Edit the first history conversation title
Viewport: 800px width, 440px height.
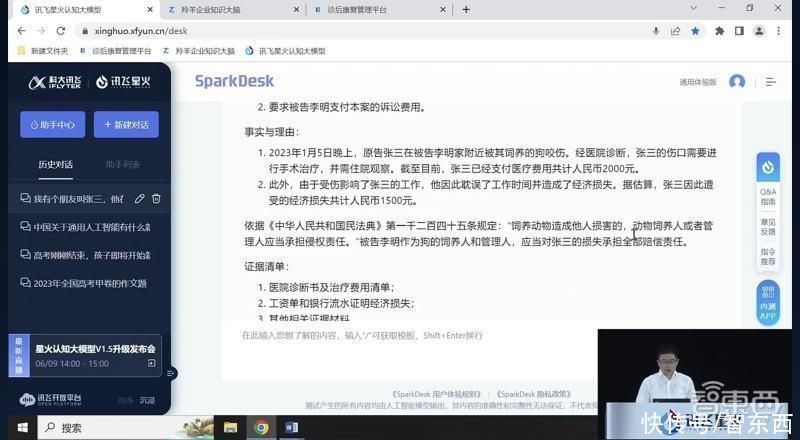coord(139,199)
